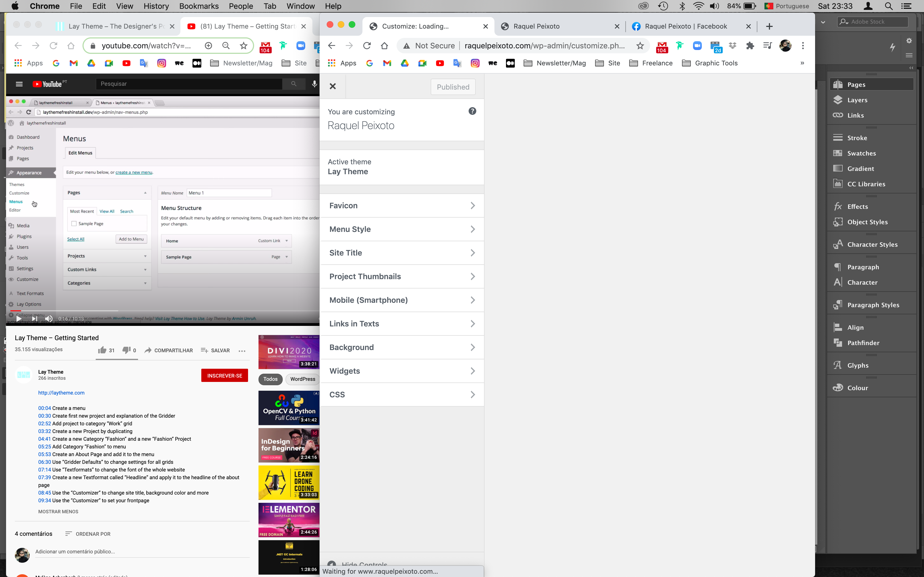The image size is (924, 577).
Task: Switch to Raquel Peixoto Facebook tab
Action: [x=685, y=26]
